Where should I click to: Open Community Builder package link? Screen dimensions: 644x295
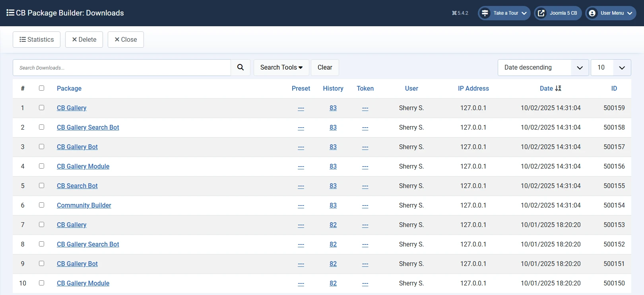click(x=84, y=205)
